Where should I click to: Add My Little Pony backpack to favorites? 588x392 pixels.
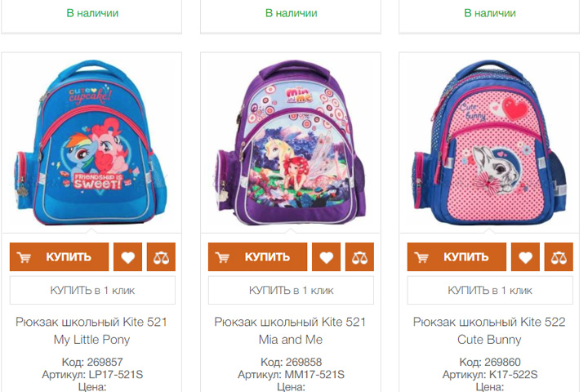pos(127,257)
